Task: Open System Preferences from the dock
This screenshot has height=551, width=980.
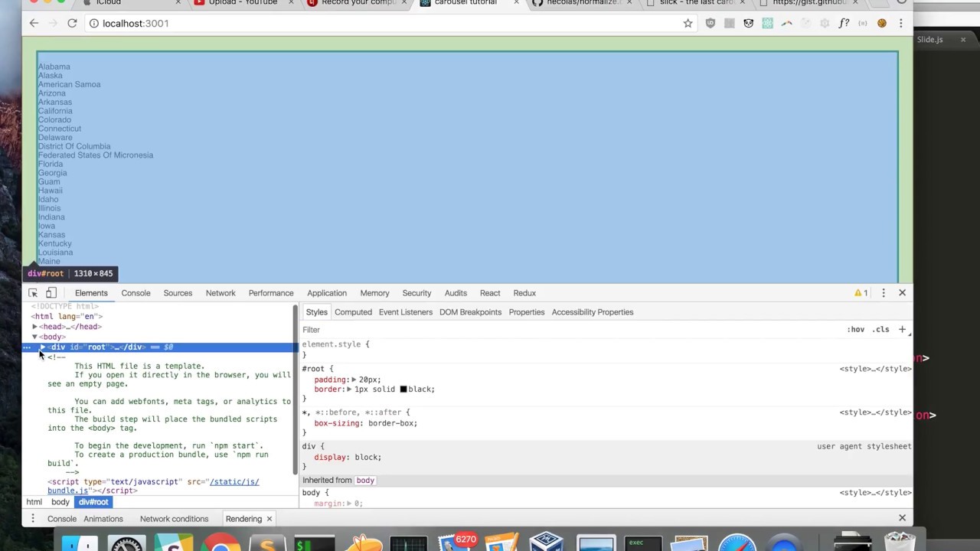Action: click(126, 542)
